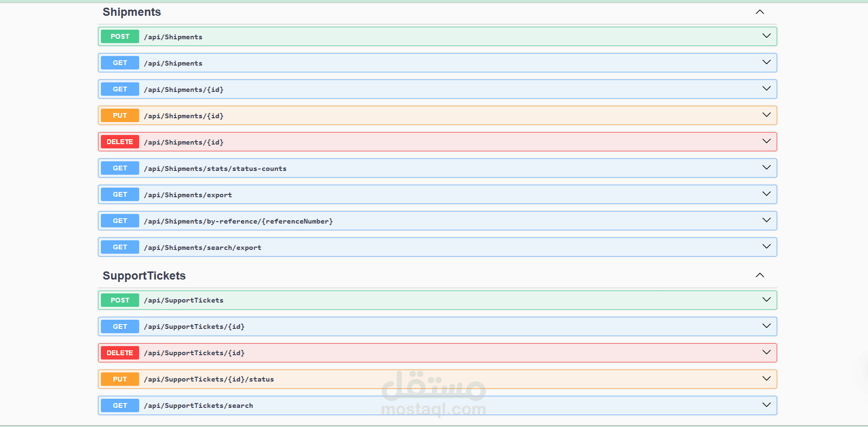Screen dimensions: 868x427
Task: Click POST badge for /api/Shipments
Action: pos(120,36)
